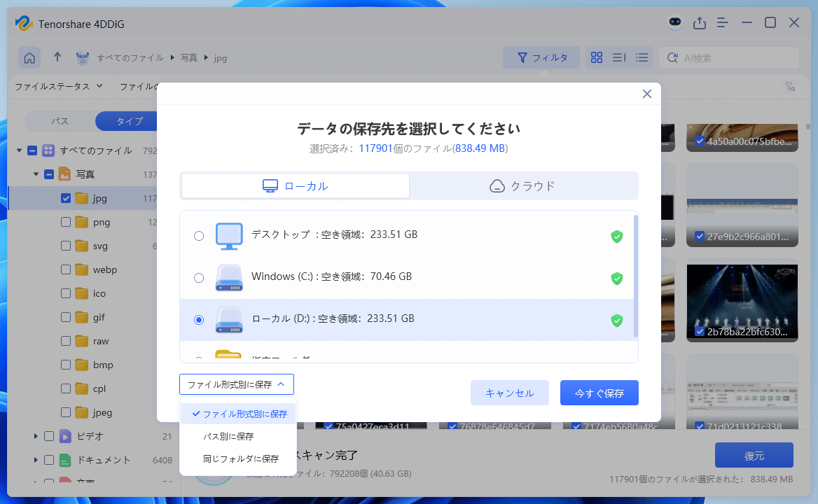Screen dimensions: 818x504
Task: Select the Windows (C:) radio button
Action: (x=198, y=278)
